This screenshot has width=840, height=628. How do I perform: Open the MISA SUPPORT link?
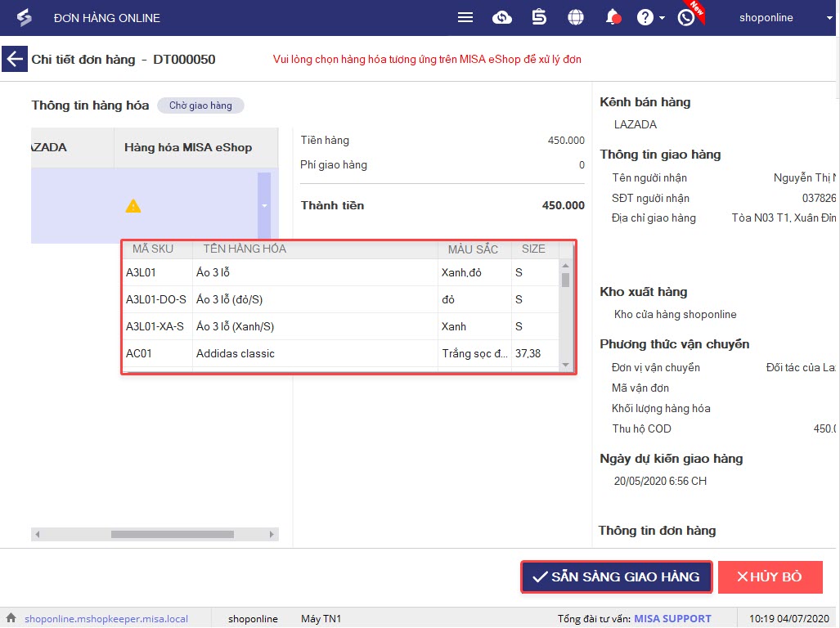point(672,618)
